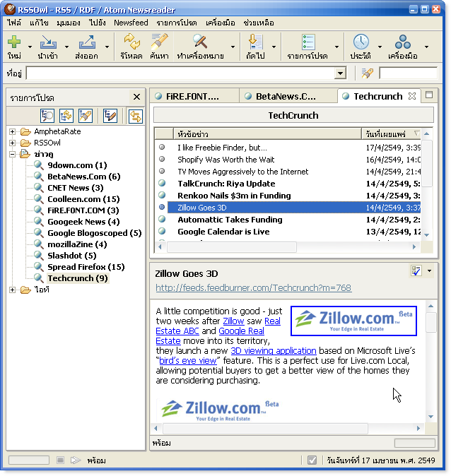Image resolution: width=451 pixels, height=476 pixels.
Task: Toggle the status bar checkbox icon
Action: (x=312, y=460)
